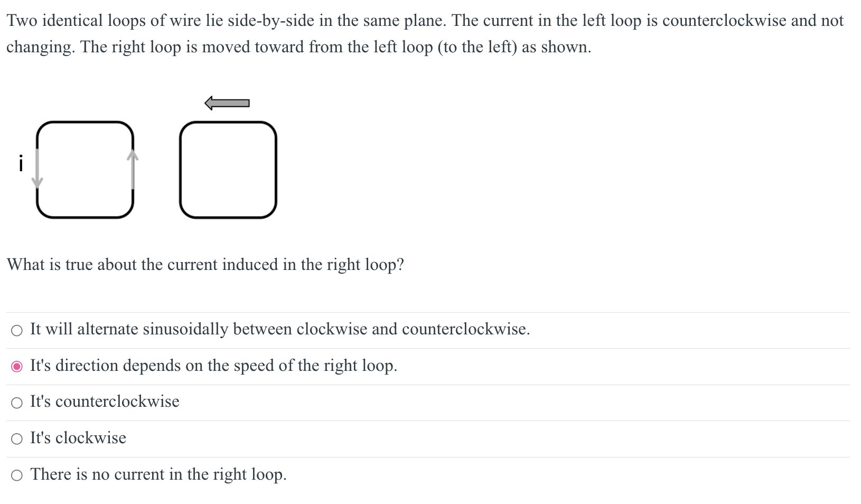Click the currently selected speed-dependent direction option
This screenshot has width=861, height=504.
coord(17,366)
